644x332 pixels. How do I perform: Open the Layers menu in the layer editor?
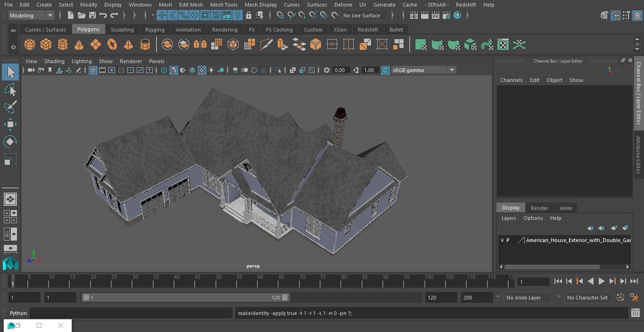(509, 218)
